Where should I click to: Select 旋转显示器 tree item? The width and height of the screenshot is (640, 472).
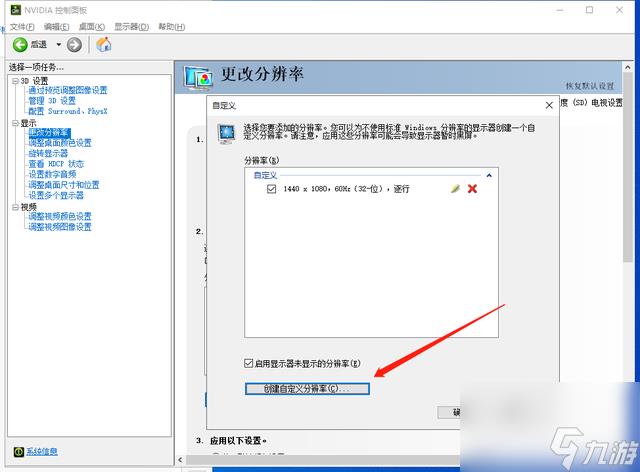coord(48,154)
